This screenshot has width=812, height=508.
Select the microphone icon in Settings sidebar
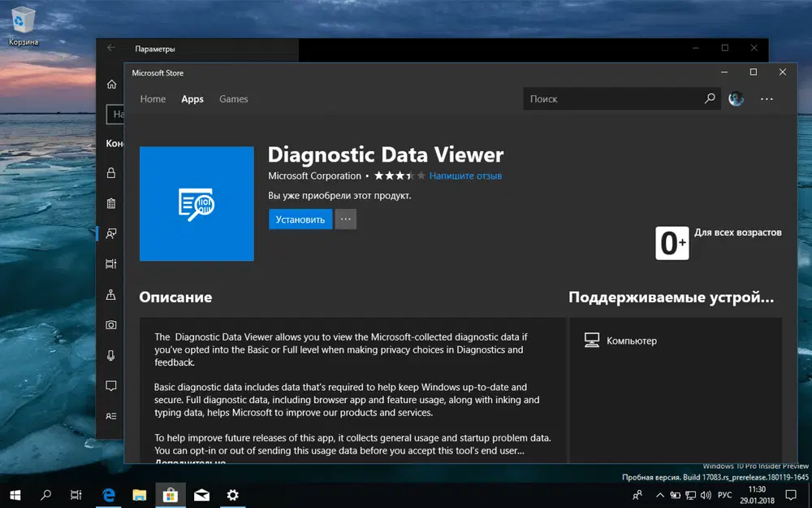coord(110,356)
